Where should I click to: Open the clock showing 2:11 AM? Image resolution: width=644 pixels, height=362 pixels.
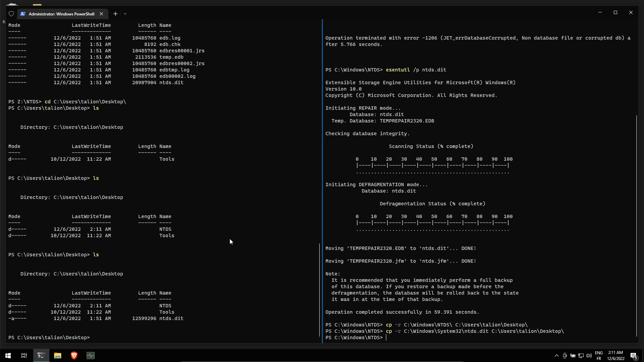(x=615, y=356)
